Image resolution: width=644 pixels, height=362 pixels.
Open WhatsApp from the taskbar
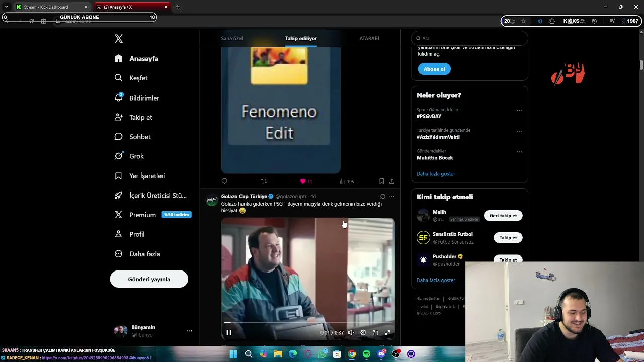(323, 354)
